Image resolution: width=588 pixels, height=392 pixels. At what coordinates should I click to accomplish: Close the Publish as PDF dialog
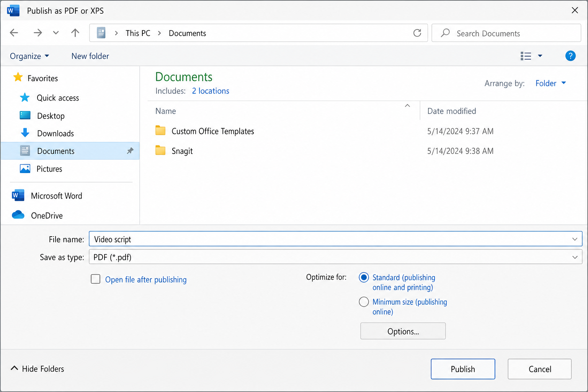pyautogui.click(x=575, y=10)
